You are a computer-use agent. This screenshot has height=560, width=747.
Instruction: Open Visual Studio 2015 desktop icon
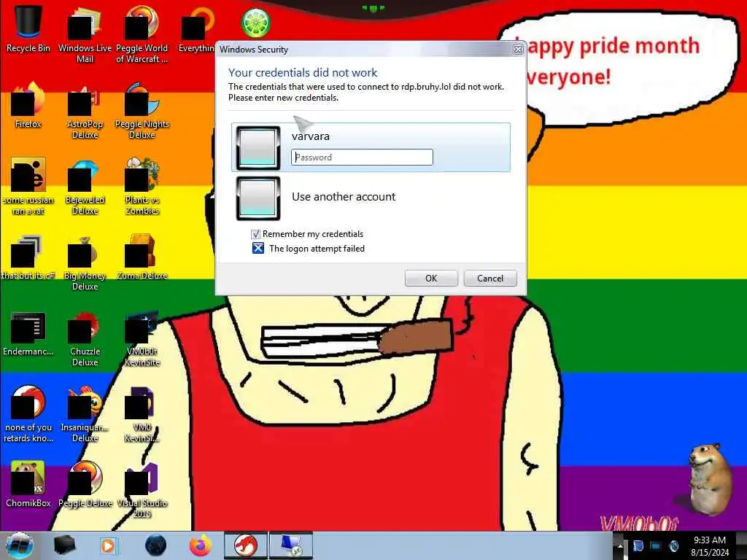point(142,489)
